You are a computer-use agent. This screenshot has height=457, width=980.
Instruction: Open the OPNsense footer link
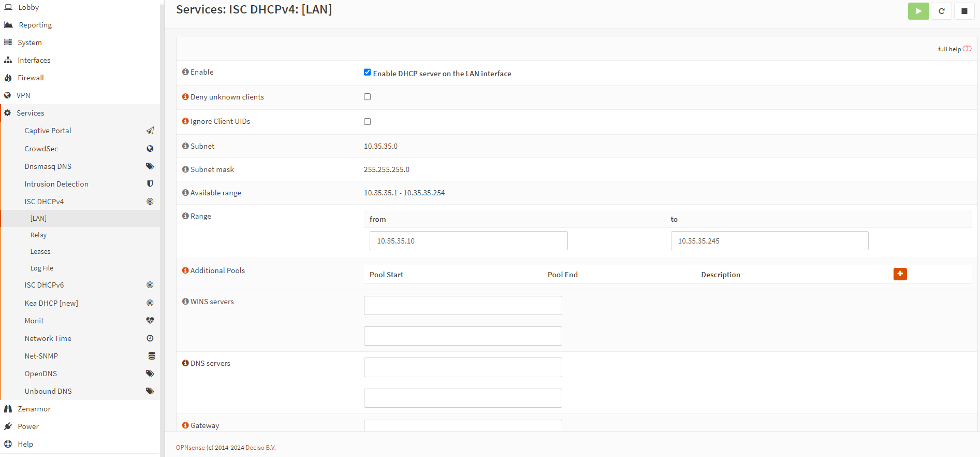pyautogui.click(x=190, y=448)
